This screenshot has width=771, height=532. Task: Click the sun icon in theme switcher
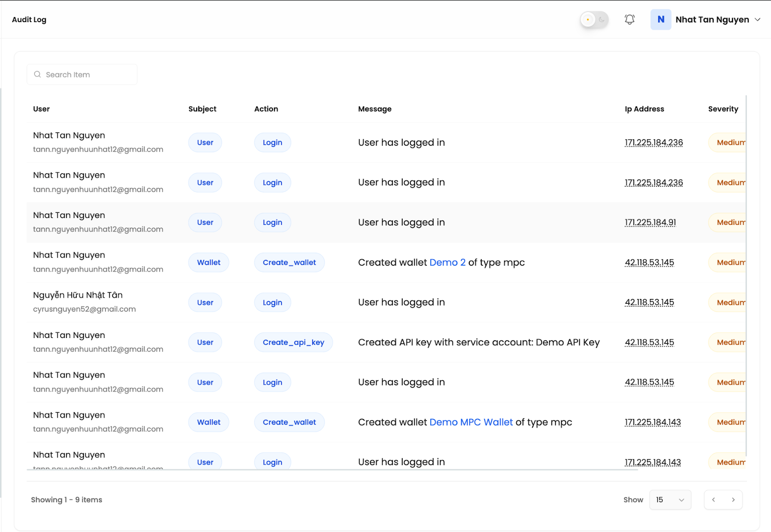588,20
